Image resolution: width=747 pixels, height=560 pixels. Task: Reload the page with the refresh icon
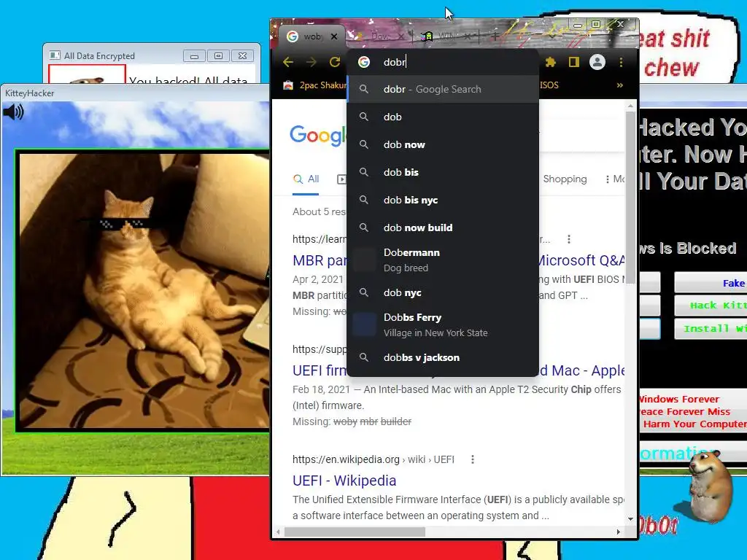point(335,62)
